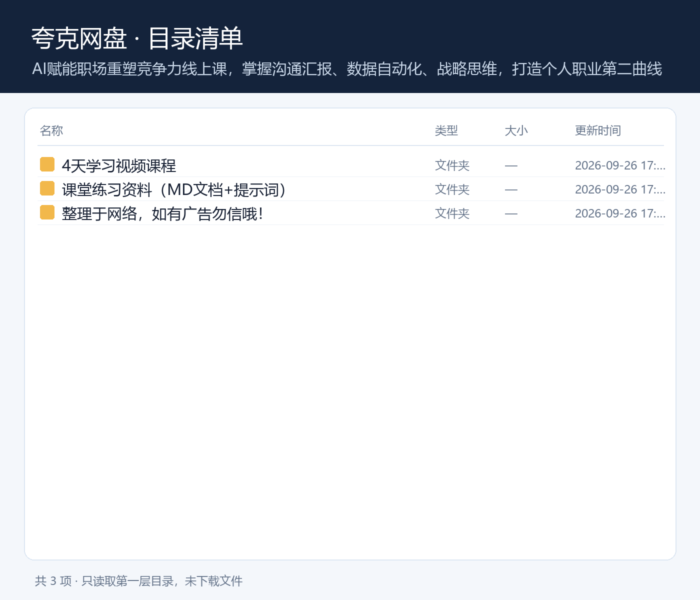Click the size dash of 整理于网络 row
The width and height of the screenshot is (700, 600).
(511, 213)
